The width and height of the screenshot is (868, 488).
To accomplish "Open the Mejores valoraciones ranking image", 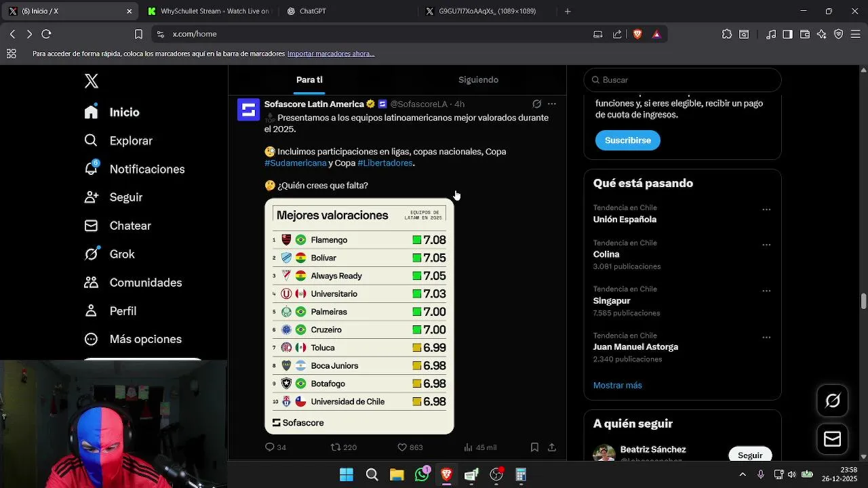I will 359,316.
